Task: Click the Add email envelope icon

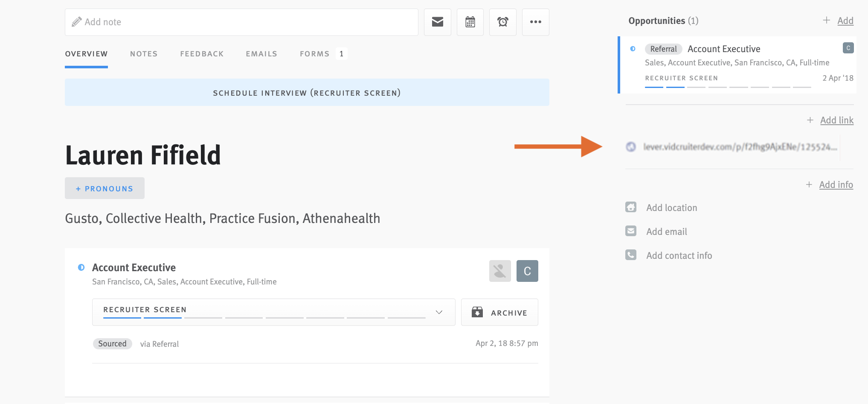Action: coord(631,231)
